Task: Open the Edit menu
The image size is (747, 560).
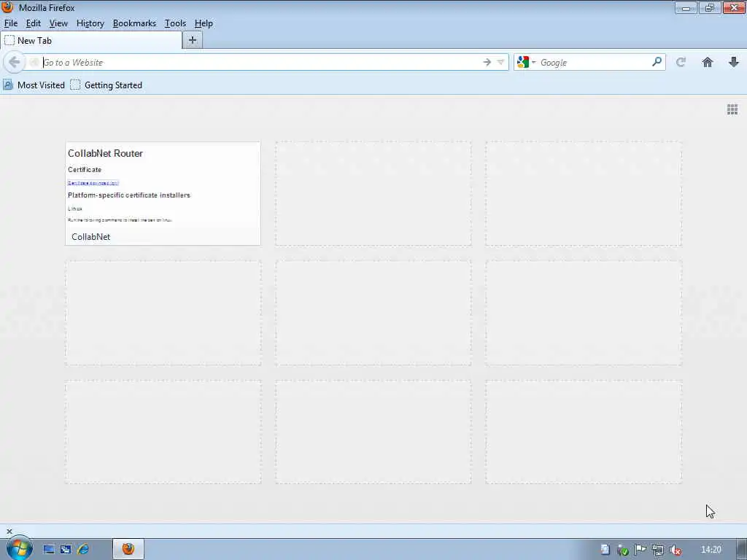Action: [x=34, y=23]
